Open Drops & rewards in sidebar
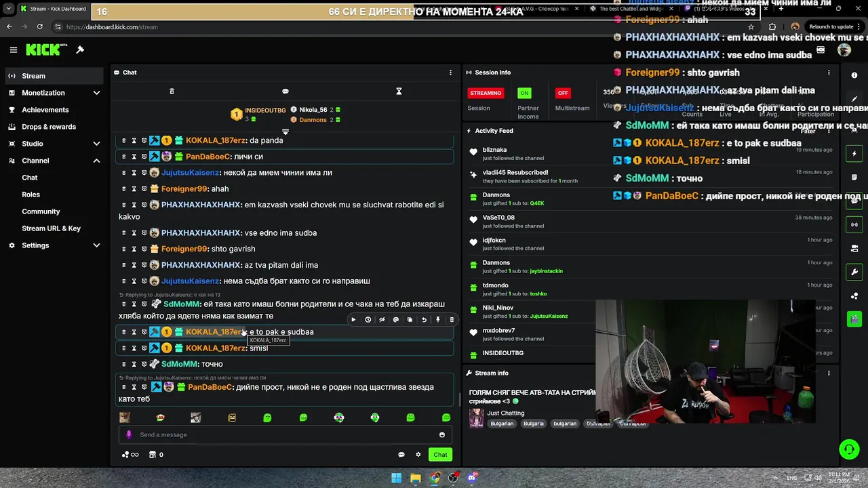 pos(54,127)
